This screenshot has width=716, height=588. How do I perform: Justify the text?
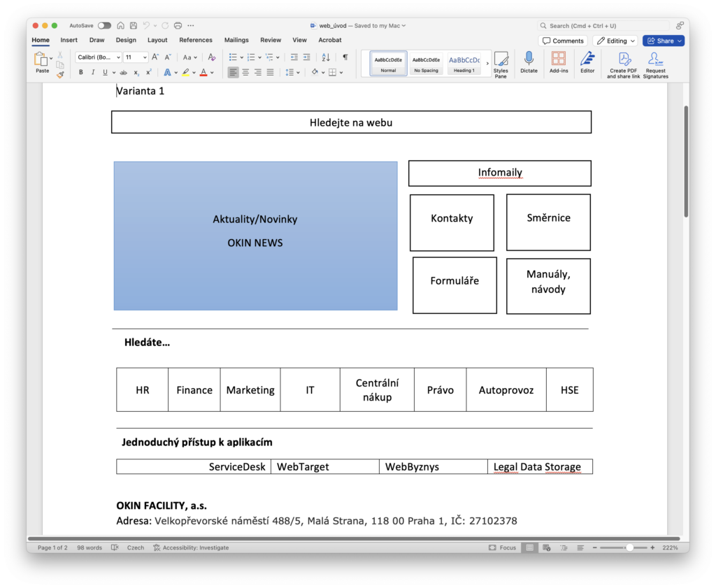(x=271, y=73)
